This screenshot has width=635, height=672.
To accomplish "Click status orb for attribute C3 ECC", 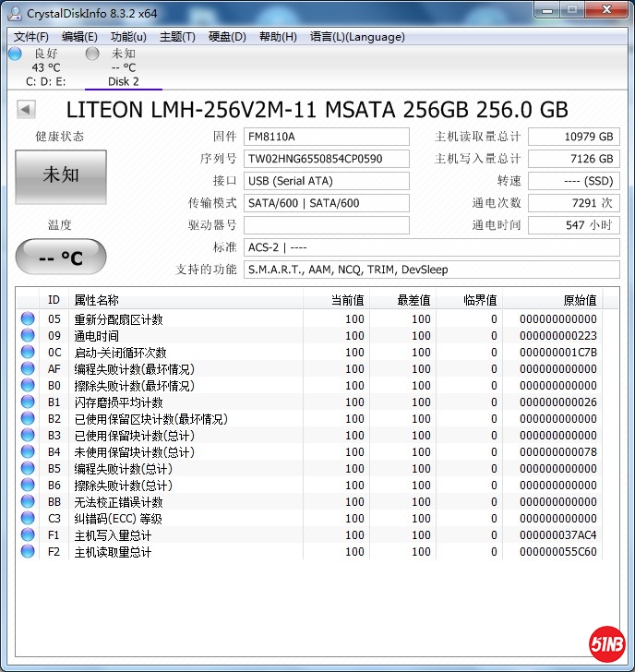I will coord(28,519).
